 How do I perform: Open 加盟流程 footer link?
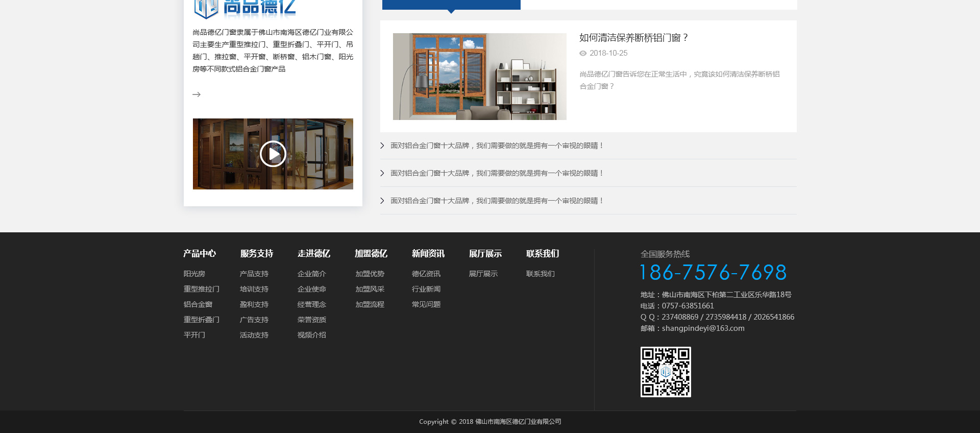(x=370, y=304)
